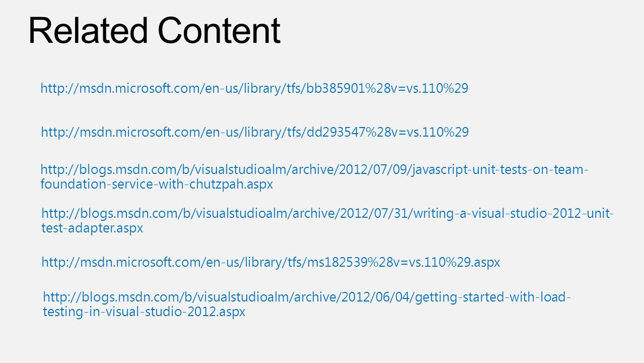Follow the blog link dated 2012/07/31

click(x=328, y=221)
